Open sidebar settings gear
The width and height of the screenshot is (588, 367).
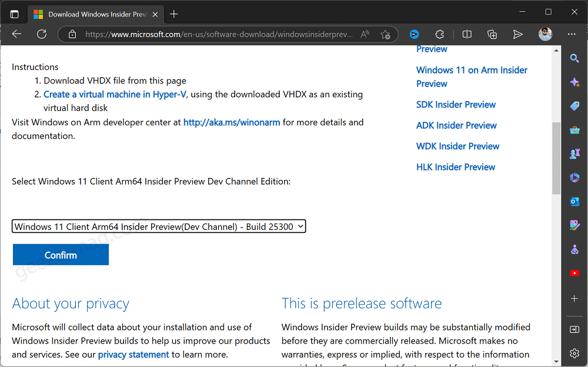pyautogui.click(x=574, y=353)
